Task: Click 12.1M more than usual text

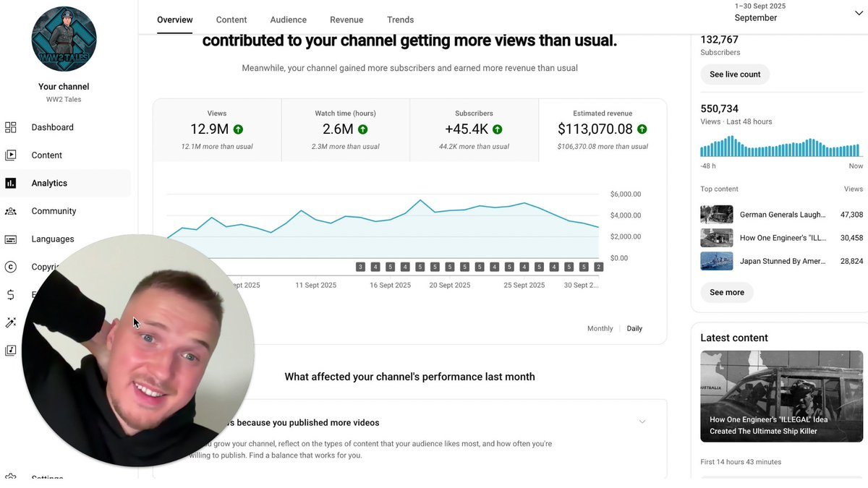Action: point(217,147)
